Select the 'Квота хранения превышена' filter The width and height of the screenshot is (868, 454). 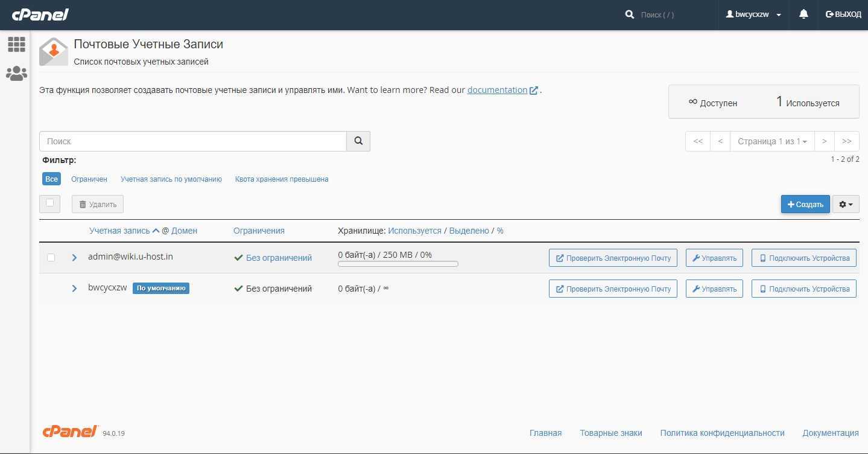(x=282, y=179)
